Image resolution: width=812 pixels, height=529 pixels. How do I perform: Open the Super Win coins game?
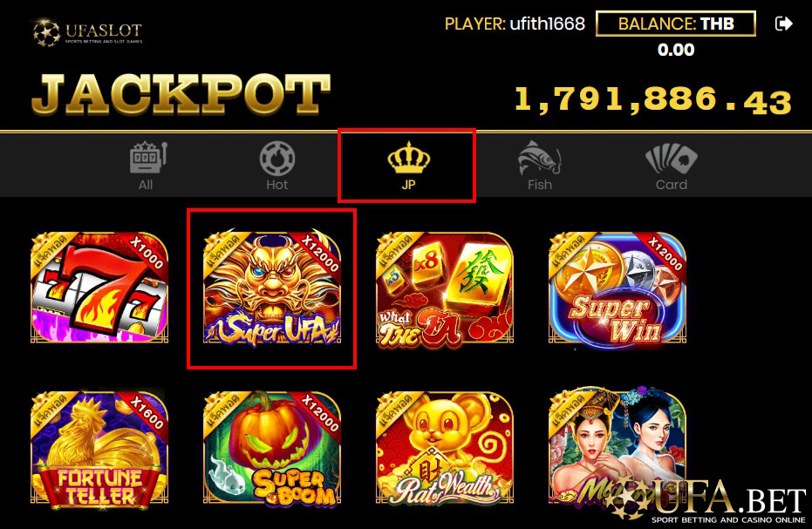coord(618,288)
